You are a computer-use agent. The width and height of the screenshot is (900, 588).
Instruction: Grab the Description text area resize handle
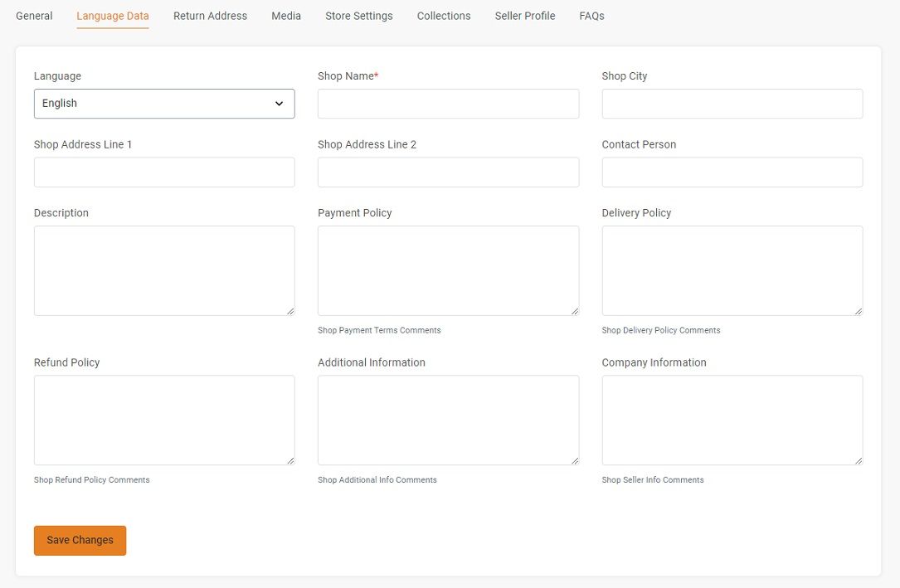[290, 311]
